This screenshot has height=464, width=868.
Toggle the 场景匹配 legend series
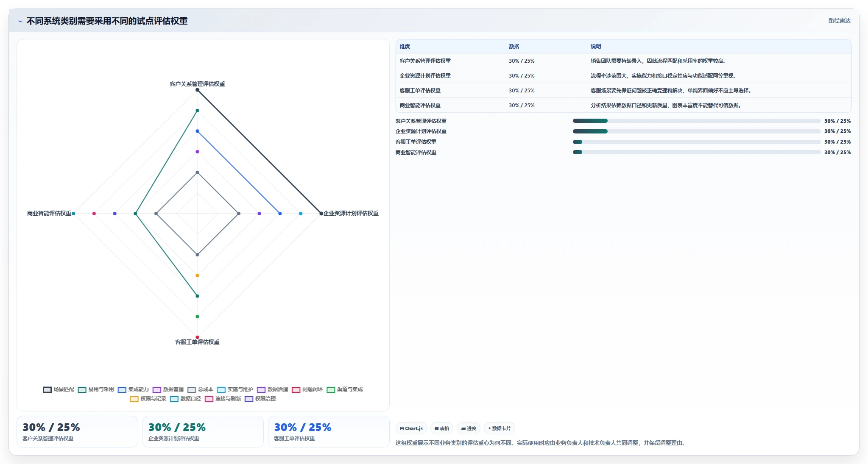tap(59, 389)
